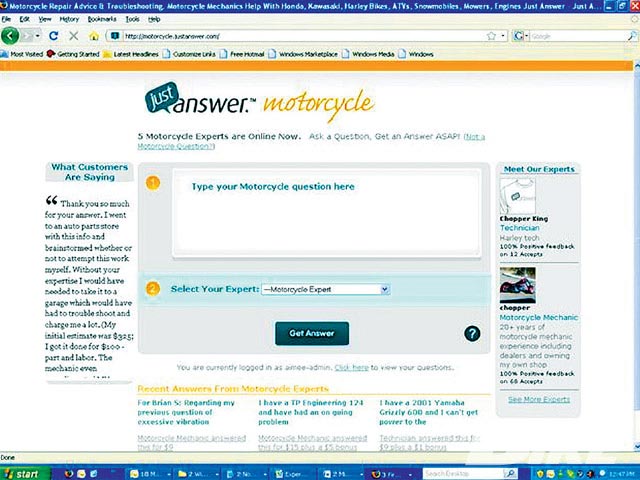Screen dimensions: 640x480
Task: Open the Most Visited bookmarks folder
Action: [x=22, y=54]
